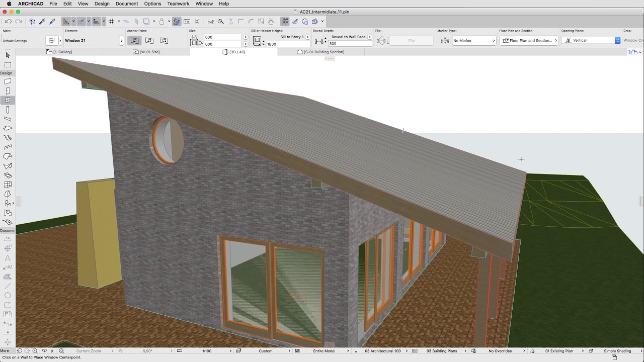Activate the Pick Up Parameters eyedropper

pos(42,21)
